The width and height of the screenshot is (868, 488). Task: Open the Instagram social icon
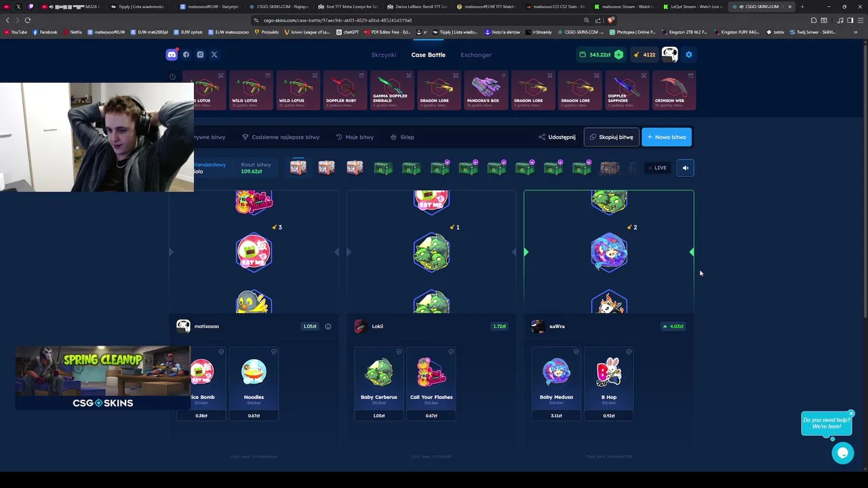tap(200, 55)
